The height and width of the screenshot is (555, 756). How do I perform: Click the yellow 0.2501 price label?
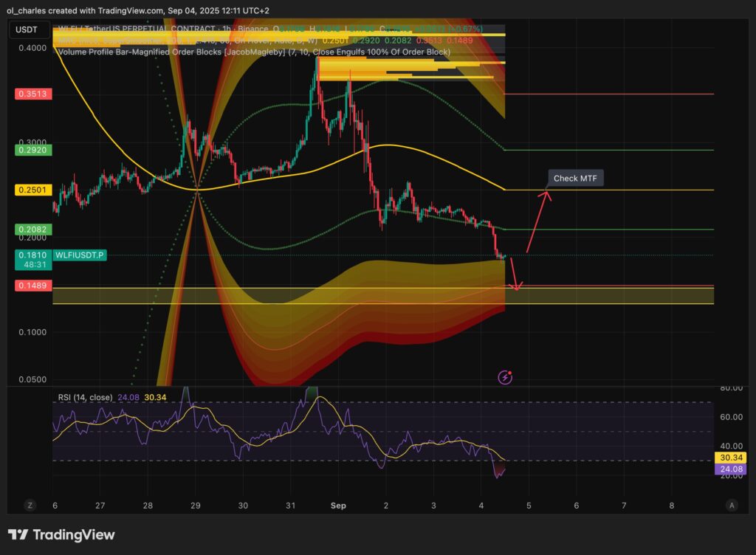pos(32,190)
